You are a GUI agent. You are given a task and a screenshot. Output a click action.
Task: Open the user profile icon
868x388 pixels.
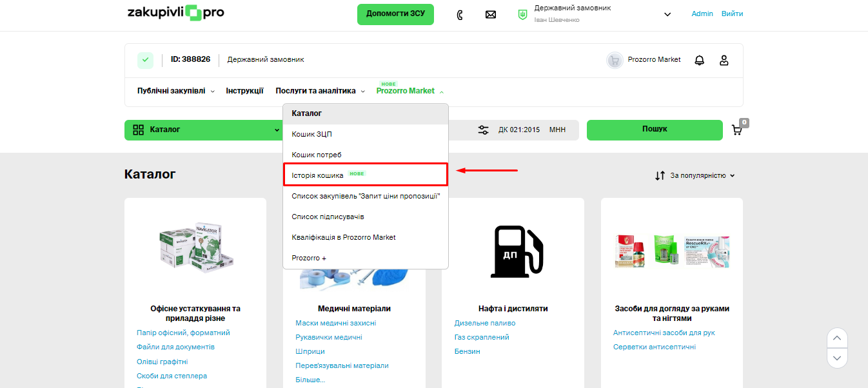coord(724,60)
